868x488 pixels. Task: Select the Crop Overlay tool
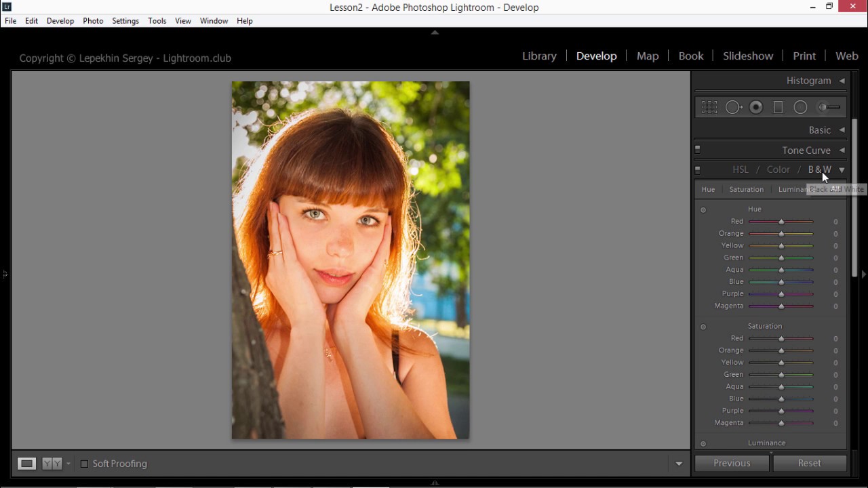[709, 107]
